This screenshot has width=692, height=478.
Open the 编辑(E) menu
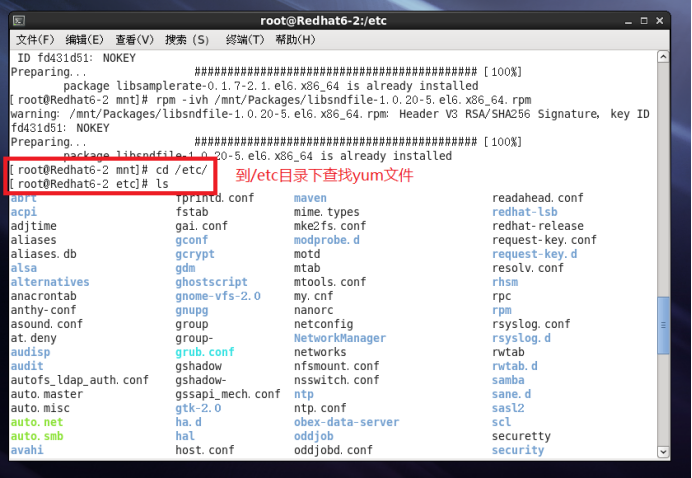pos(84,40)
